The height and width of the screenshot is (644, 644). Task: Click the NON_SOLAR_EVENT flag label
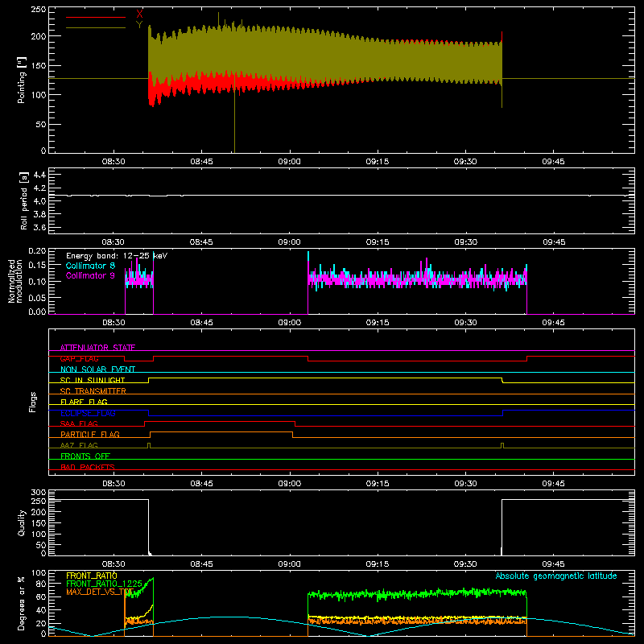coord(97,369)
